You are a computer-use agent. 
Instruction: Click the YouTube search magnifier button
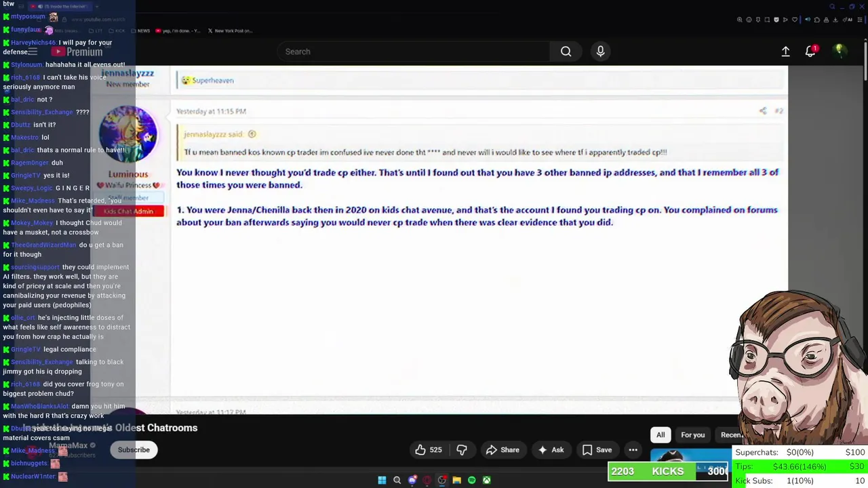pos(566,52)
